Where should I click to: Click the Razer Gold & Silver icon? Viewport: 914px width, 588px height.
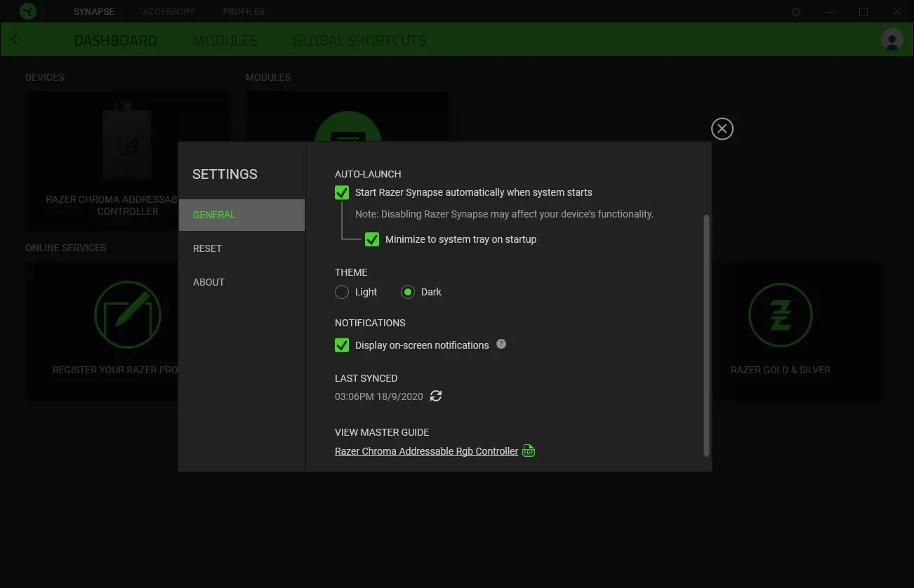(780, 315)
